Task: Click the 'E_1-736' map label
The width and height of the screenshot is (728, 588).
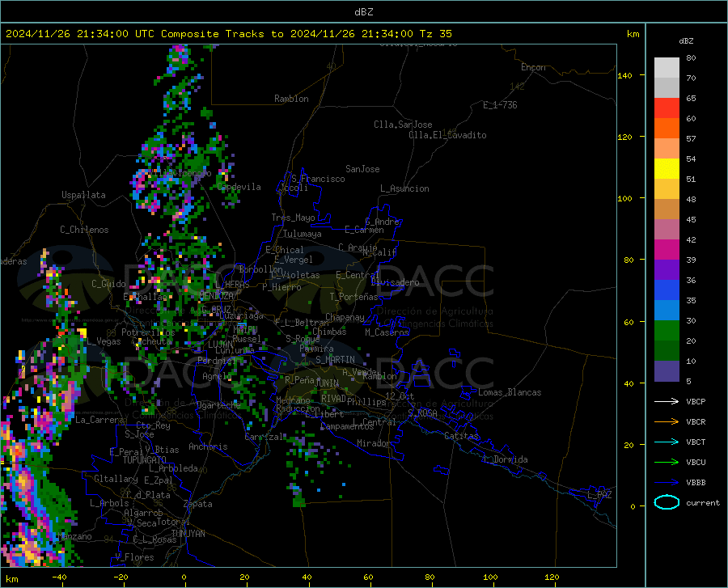Action: [500, 105]
